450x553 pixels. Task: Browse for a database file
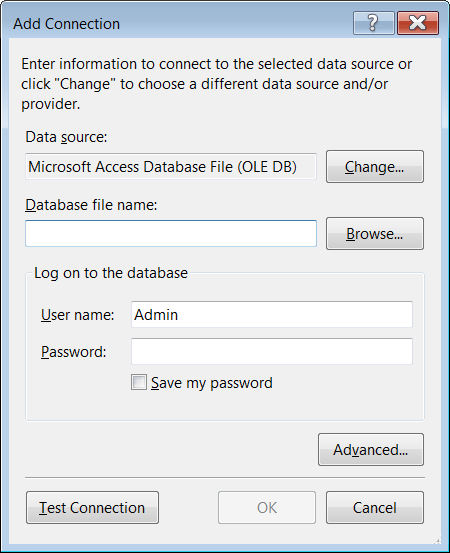point(375,233)
